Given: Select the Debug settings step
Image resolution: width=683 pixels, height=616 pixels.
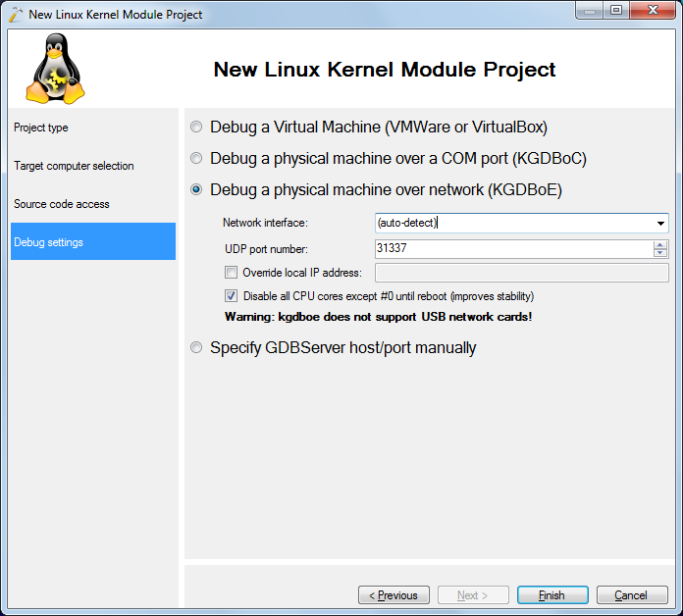Looking at the screenshot, I should 93,241.
